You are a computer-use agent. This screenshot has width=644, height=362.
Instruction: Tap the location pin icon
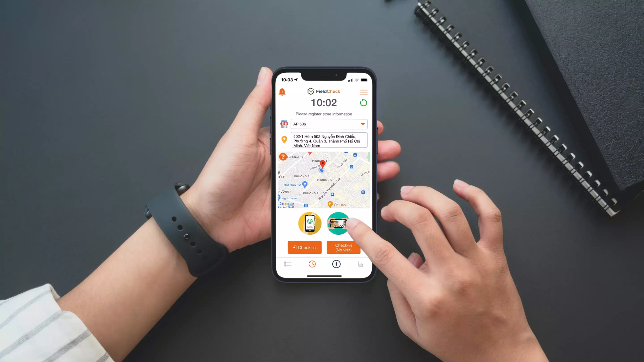click(x=284, y=141)
